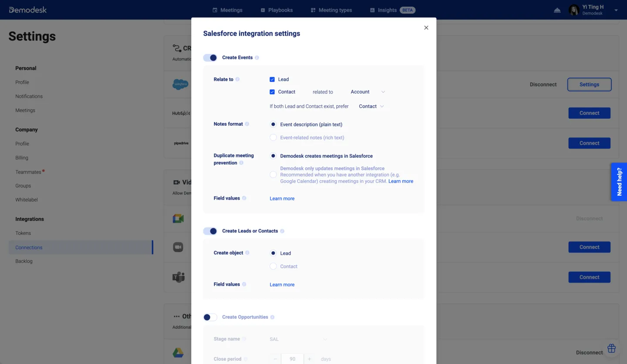The width and height of the screenshot is (627, 364).
Task: Click info icon beside Duplicate meeting prevention
Action: 241,163
